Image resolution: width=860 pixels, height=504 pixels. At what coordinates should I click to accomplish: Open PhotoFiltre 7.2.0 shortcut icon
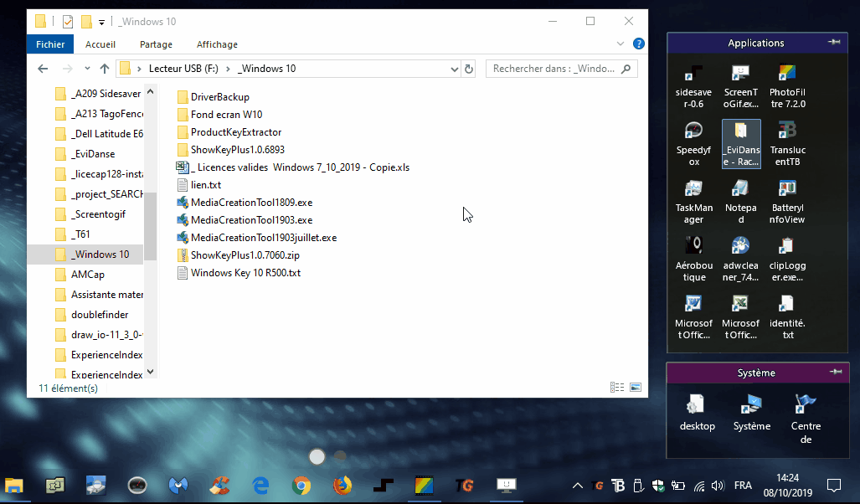(787, 86)
